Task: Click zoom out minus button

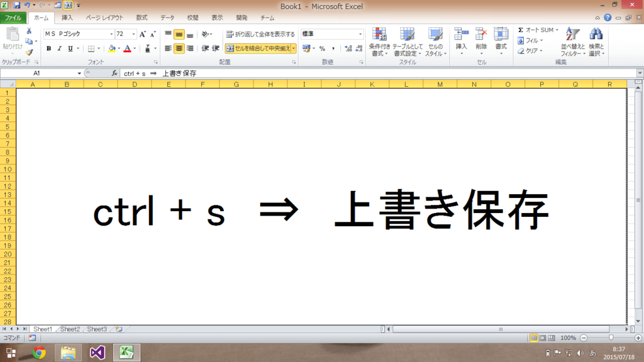Action: point(584,337)
